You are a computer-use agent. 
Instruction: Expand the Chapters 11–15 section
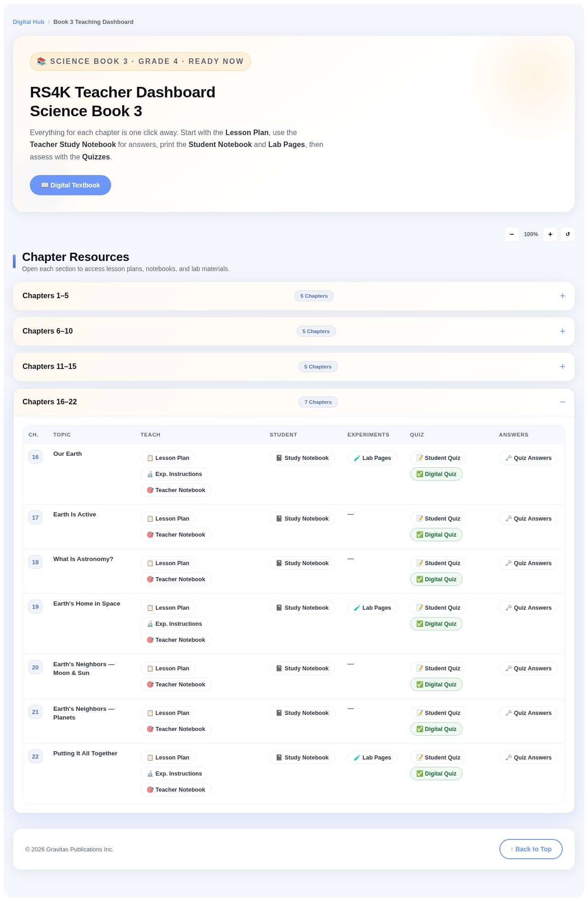click(x=294, y=367)
